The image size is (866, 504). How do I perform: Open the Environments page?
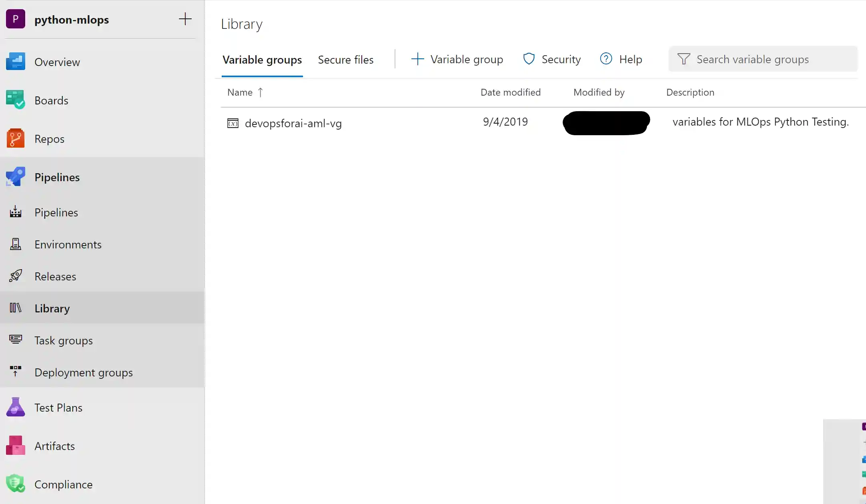[x=68, y=244]
